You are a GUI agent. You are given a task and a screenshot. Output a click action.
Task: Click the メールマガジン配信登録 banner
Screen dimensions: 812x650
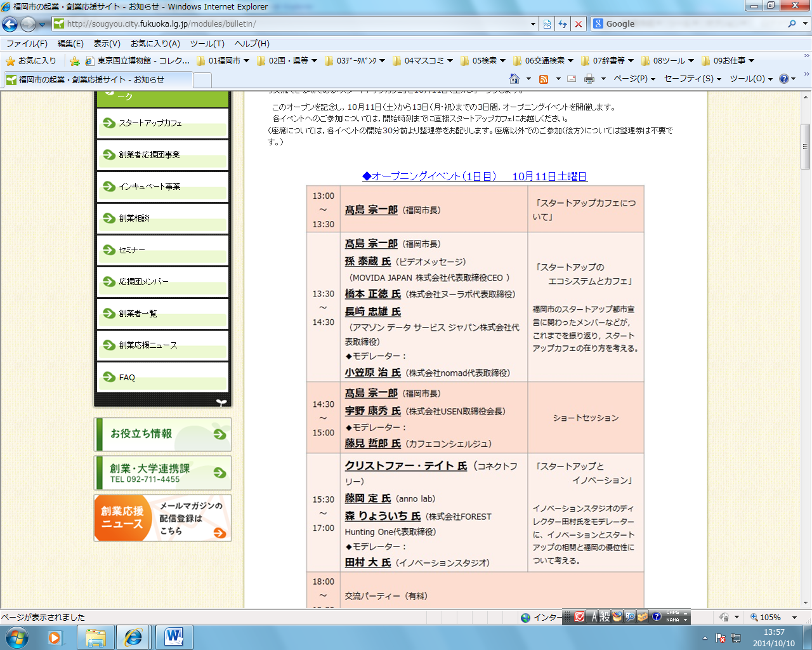click(x=162, y=518)
